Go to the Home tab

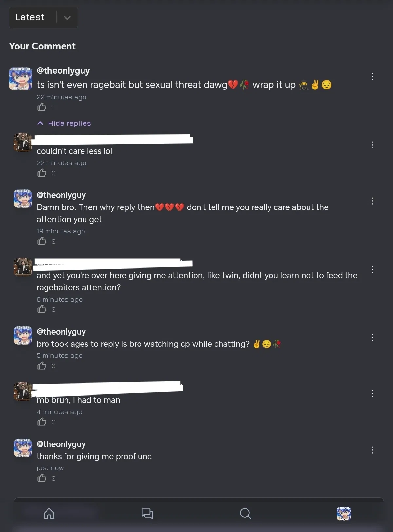pos(49,513)
